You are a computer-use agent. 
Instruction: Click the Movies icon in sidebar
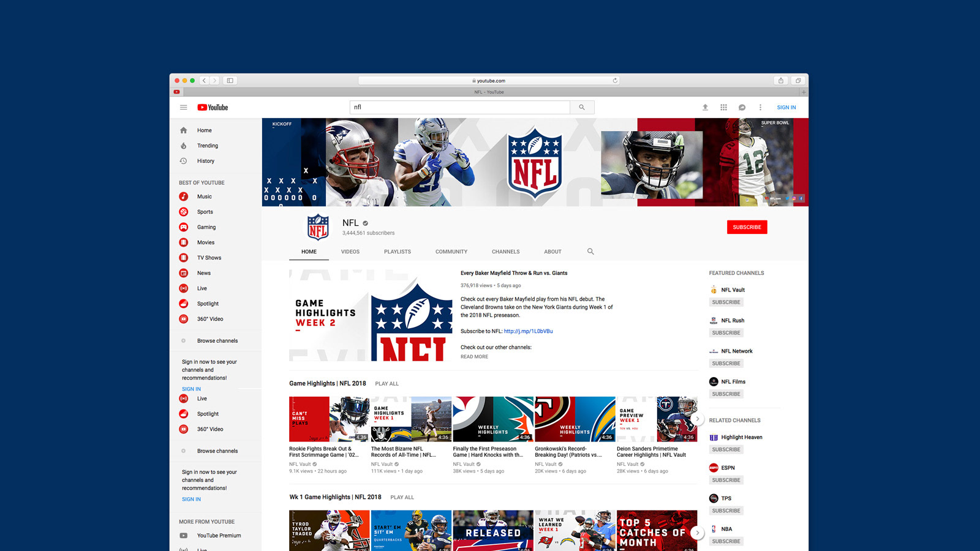183,242
